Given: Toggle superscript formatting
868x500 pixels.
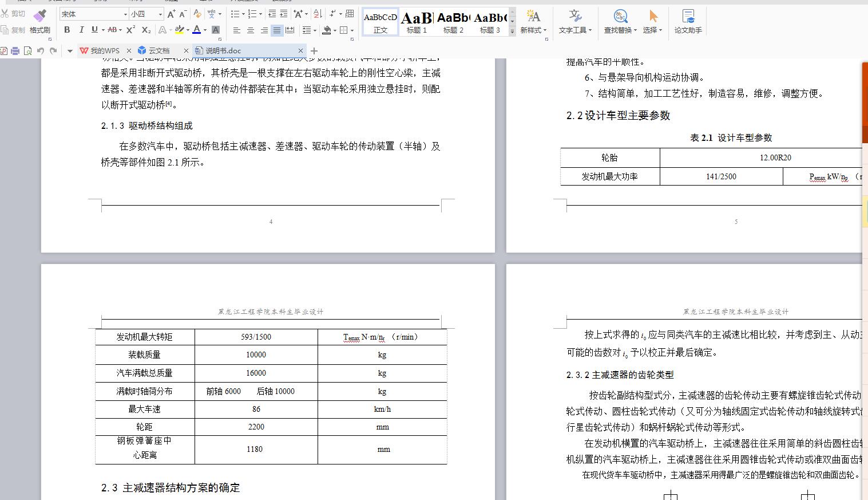Looking at the screenshot, I should [131, 30].
